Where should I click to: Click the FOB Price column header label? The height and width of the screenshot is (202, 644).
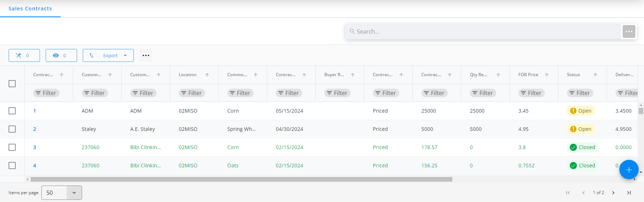pos(528,75)
